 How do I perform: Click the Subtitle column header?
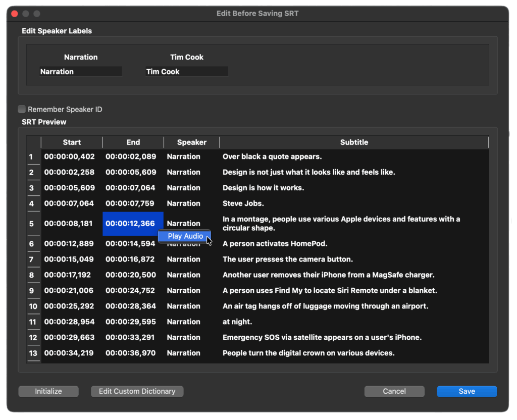[x=354, y=142]
